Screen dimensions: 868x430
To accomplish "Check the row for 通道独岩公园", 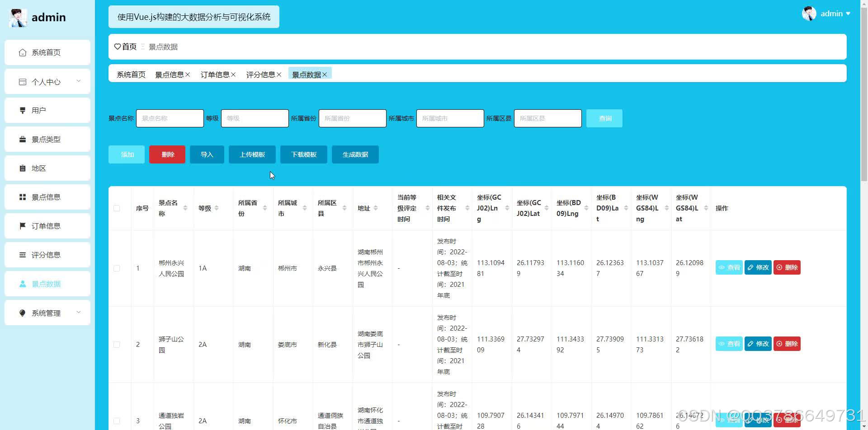I will [117, 421].
